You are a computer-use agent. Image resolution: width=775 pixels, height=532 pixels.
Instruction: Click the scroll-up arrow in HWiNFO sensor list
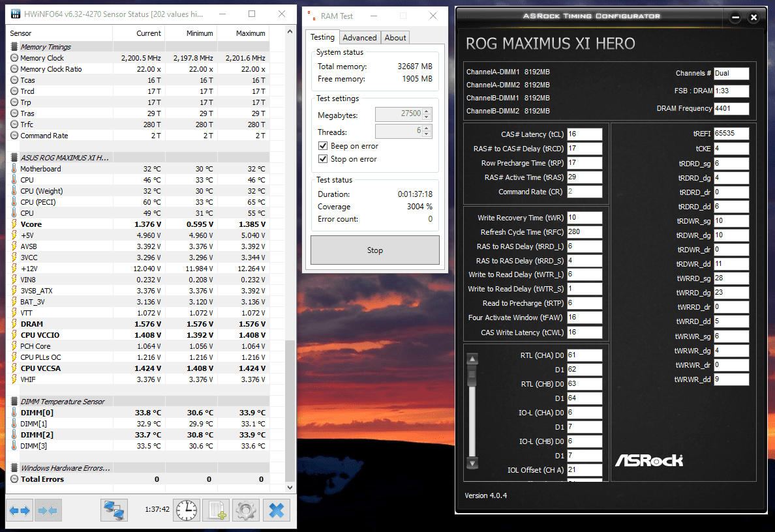[x=290, y=32]
